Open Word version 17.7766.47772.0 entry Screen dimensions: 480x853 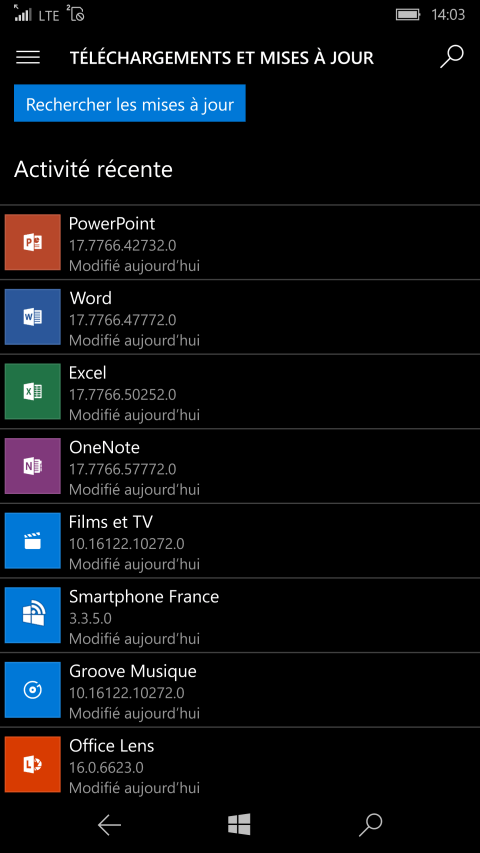point(240,317)
